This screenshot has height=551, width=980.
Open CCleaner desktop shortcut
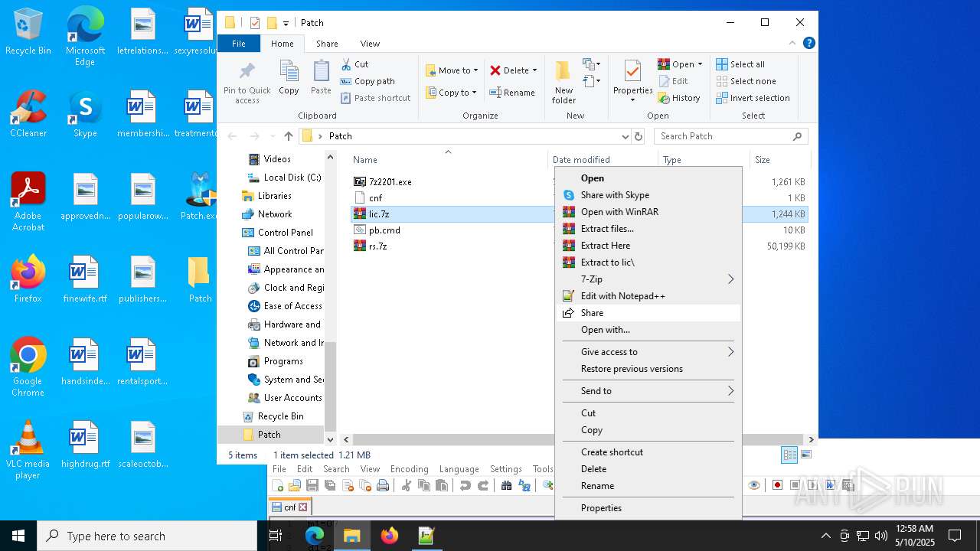click(x=28, y=113)
